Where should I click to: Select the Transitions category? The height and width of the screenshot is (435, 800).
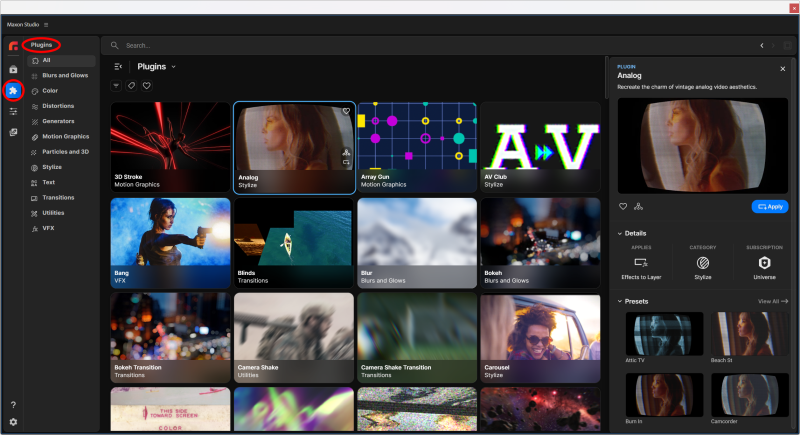tap(61, 198)
